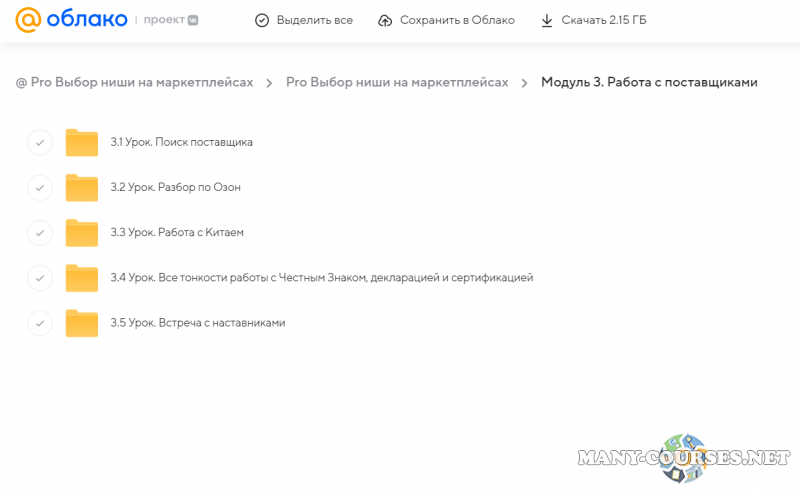Click the Облако logo icon
This screenshot has height=491, width=800.
[27, 20]
